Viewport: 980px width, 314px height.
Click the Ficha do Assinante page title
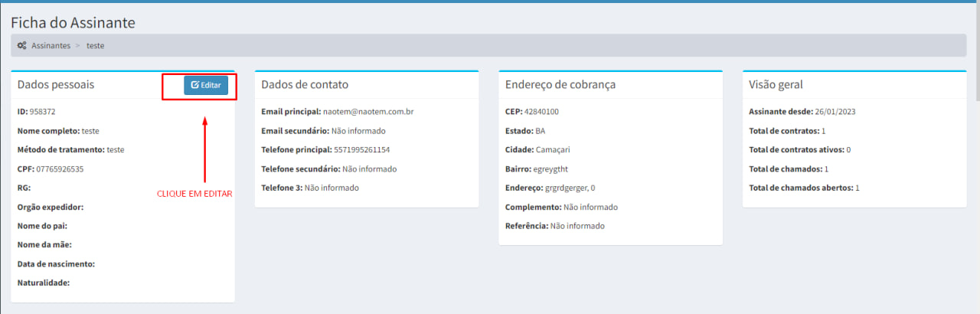click(73, 23)
